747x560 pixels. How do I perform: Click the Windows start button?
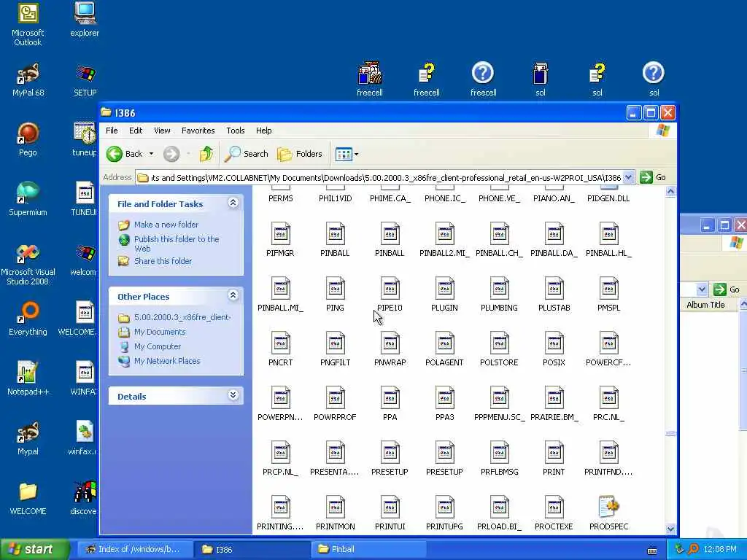[34, 549]
